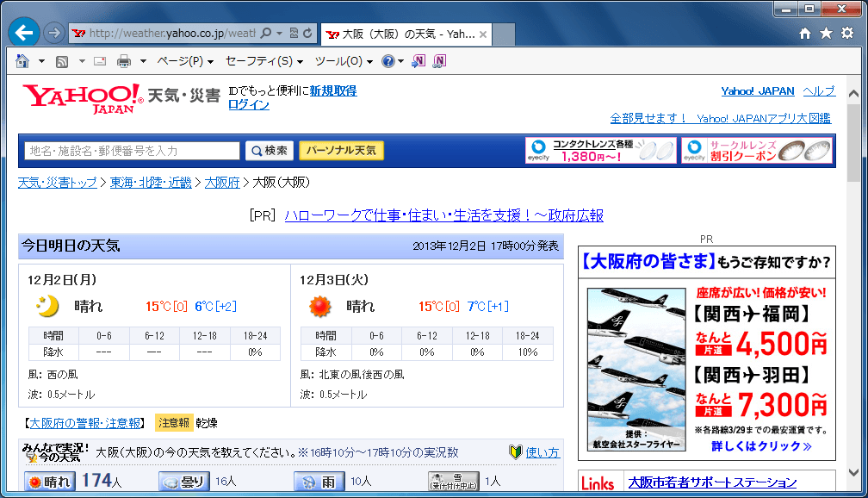
Task: Click the 晴れ sunny report button
Action: pyautogui.click(x=50, y=482)
